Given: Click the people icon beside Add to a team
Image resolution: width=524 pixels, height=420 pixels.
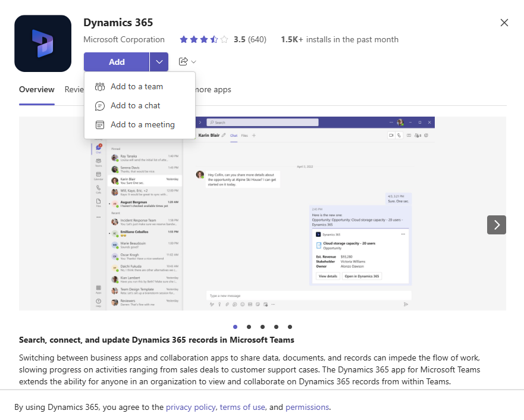Looking at the screenshot, I should 99,86.
